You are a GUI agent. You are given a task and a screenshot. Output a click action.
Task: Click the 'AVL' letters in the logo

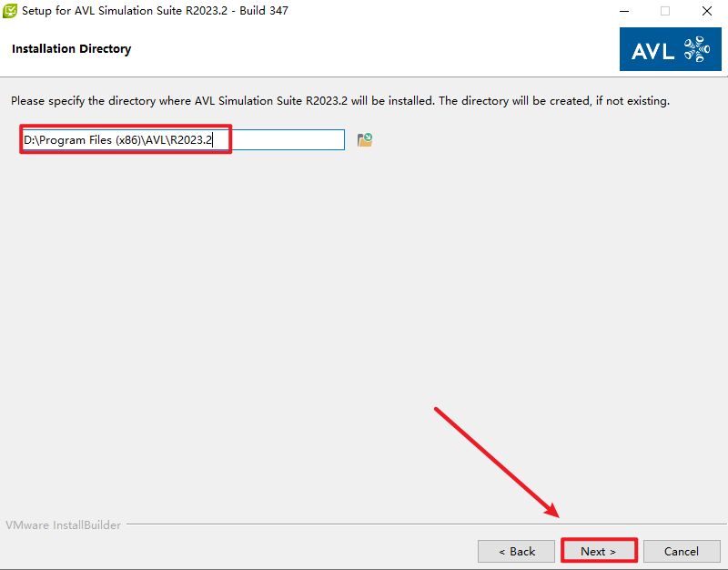[653, 50]
